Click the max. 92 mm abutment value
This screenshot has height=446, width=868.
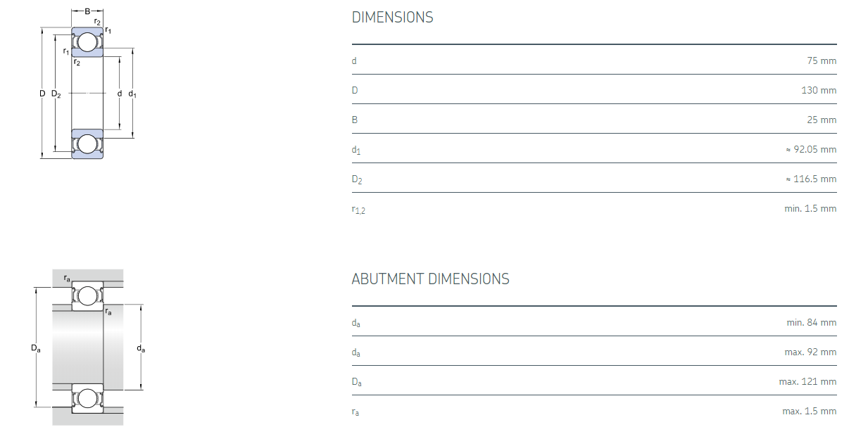point(810,352)
